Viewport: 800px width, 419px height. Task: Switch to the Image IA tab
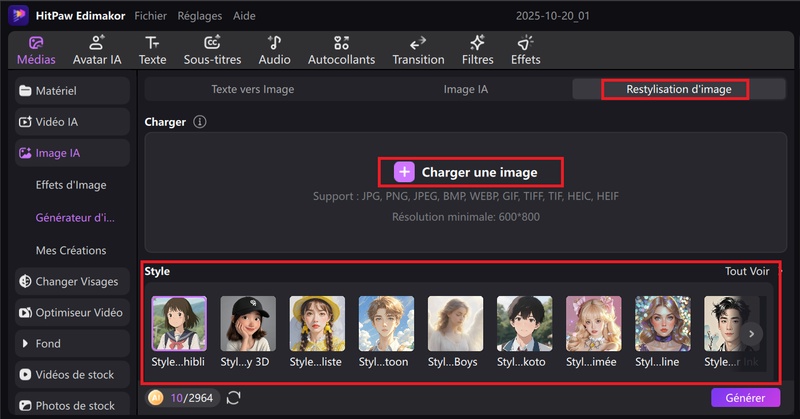tap(465, 89)
